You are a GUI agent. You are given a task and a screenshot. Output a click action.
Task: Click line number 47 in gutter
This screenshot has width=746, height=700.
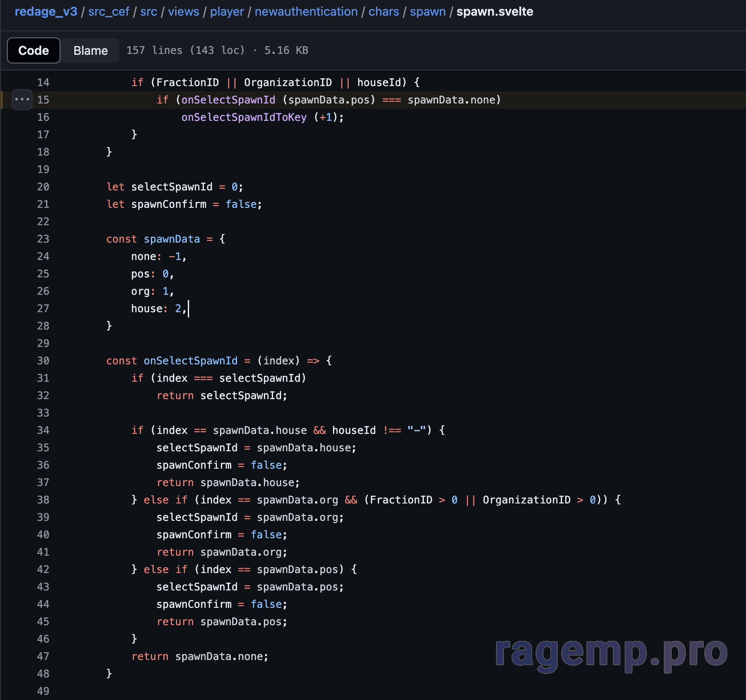[43, 657]
